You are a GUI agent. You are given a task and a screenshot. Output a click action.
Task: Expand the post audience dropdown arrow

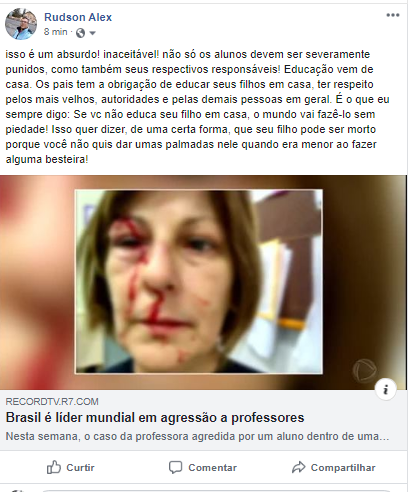(x=92, y=33)
